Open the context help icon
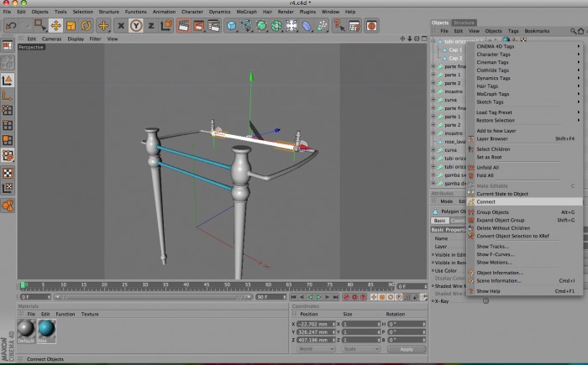Screen dimensions: 588x365 (339, 26)
